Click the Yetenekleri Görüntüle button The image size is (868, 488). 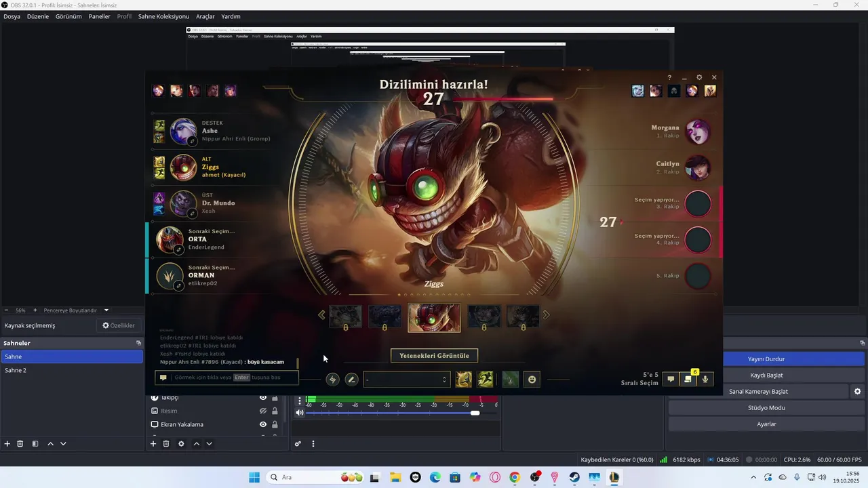pyautogui.click(x=434, y=355)
